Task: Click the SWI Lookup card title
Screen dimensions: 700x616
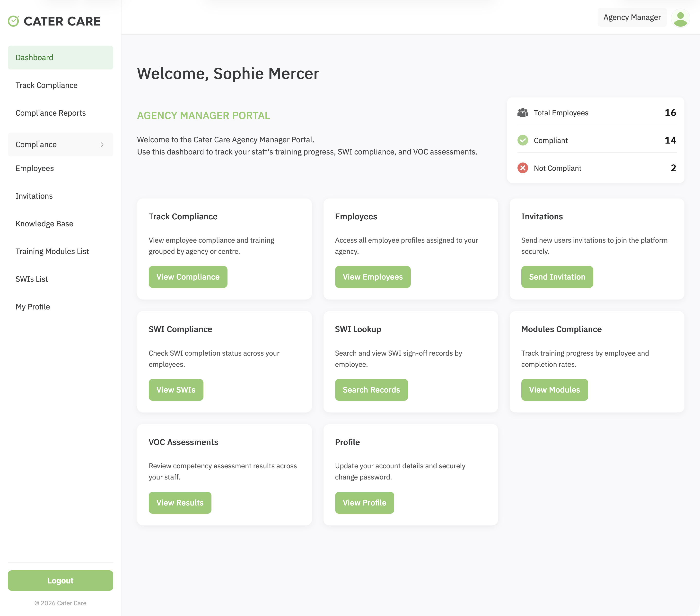Action: pyautogui.click(x=358, y=329)
